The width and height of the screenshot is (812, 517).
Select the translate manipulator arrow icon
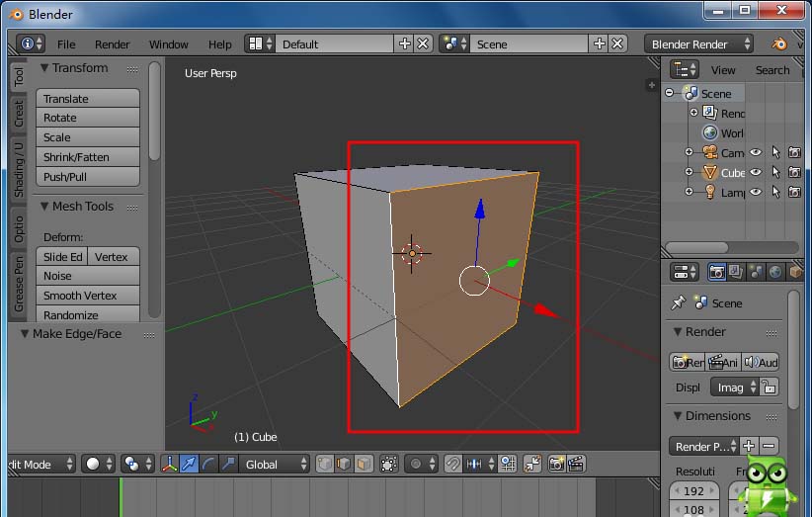(189, 464)
